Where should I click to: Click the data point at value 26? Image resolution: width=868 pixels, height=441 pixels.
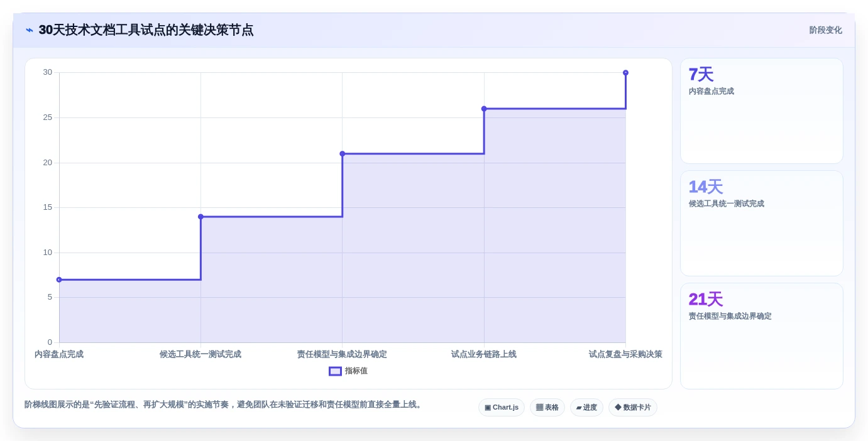(x=484, y=109)
